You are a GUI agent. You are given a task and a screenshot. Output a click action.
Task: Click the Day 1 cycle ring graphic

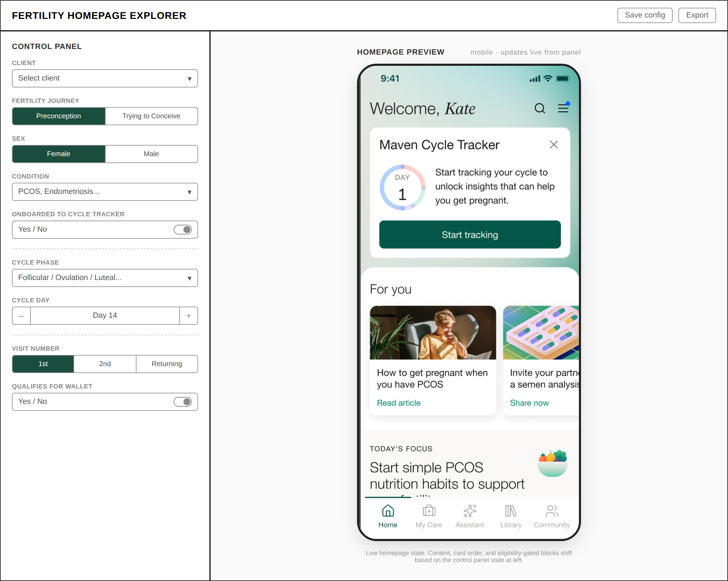[402, 188]
